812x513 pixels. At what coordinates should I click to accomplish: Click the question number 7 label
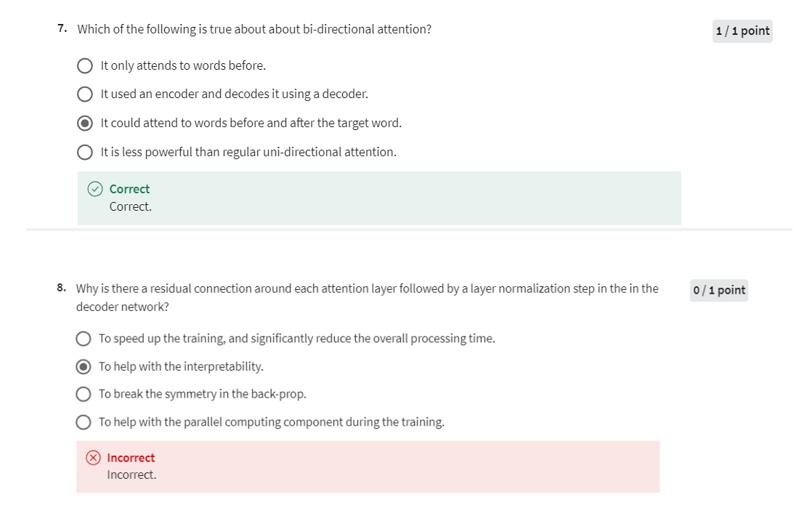pos(62,28)
